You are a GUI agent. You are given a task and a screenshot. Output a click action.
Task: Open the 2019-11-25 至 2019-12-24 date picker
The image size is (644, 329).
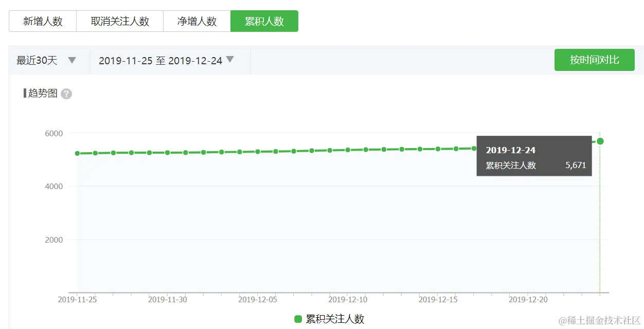click(x=170, y=60)
